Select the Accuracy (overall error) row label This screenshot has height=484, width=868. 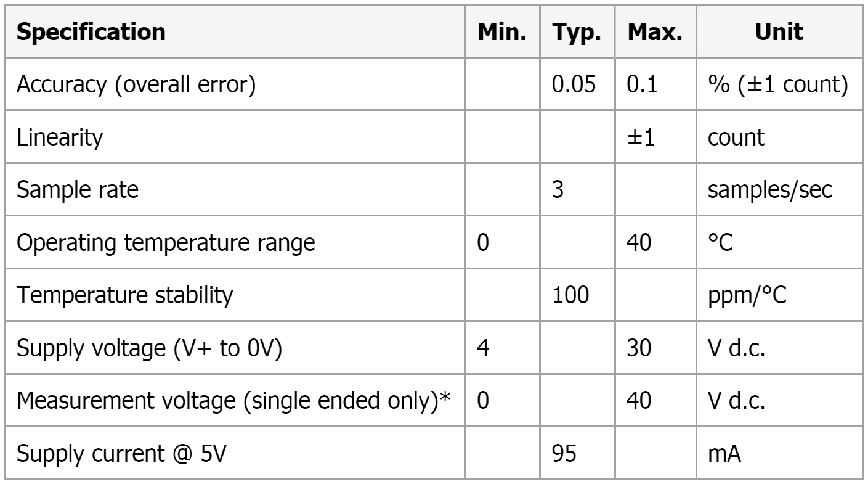point(136,85)
